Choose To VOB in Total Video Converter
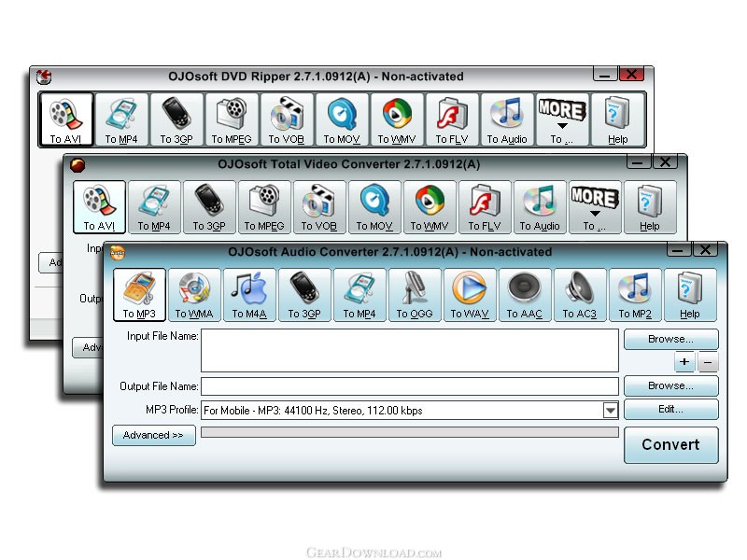Screen dimensions: 747x560 coord(319,207)
